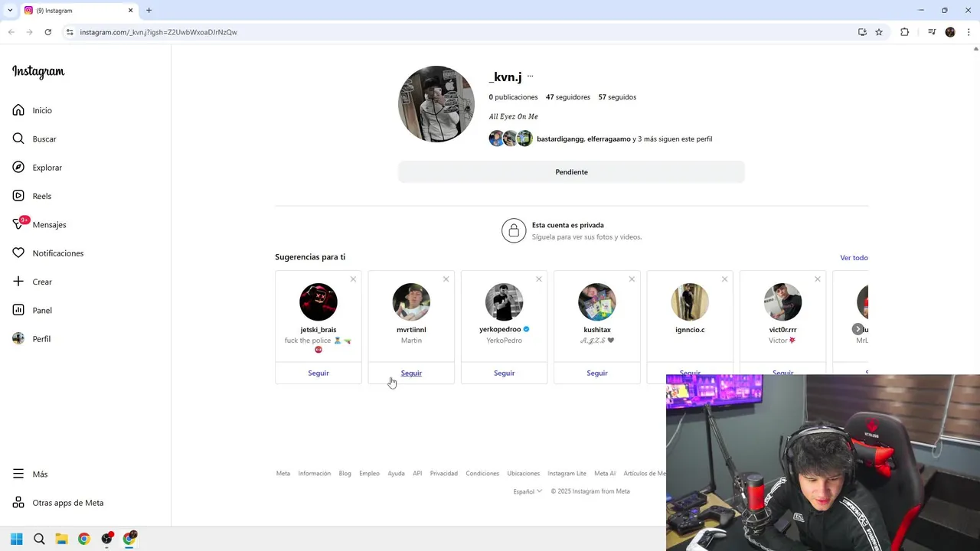
Task: Dismiss the ignncio.c suggestion
Action: (724, 279)
